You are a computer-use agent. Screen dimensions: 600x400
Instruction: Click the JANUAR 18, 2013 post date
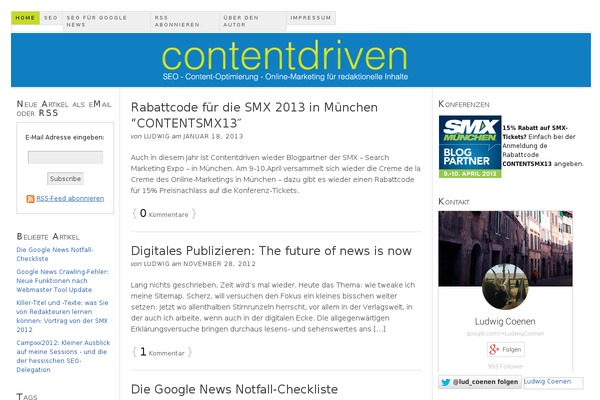point(213,137)
